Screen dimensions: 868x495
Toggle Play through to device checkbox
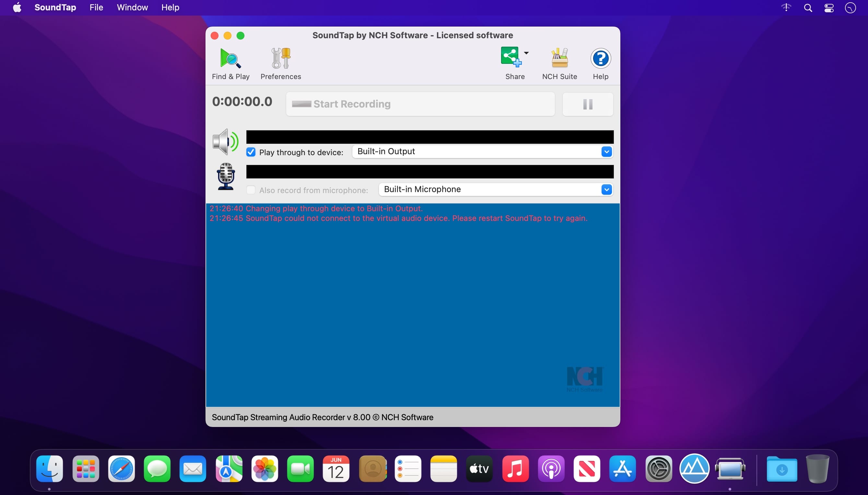click(x=251, y=151)
